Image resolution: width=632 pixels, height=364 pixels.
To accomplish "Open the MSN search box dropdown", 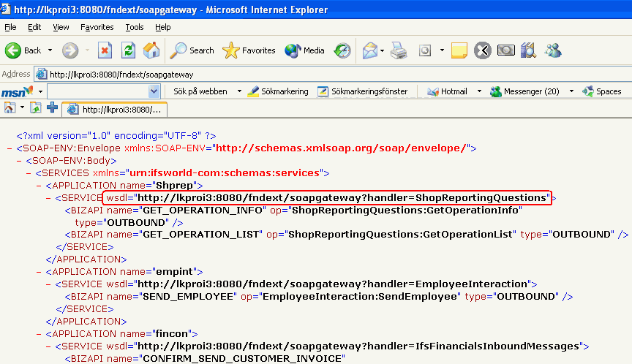I will (x=154, y=91).
